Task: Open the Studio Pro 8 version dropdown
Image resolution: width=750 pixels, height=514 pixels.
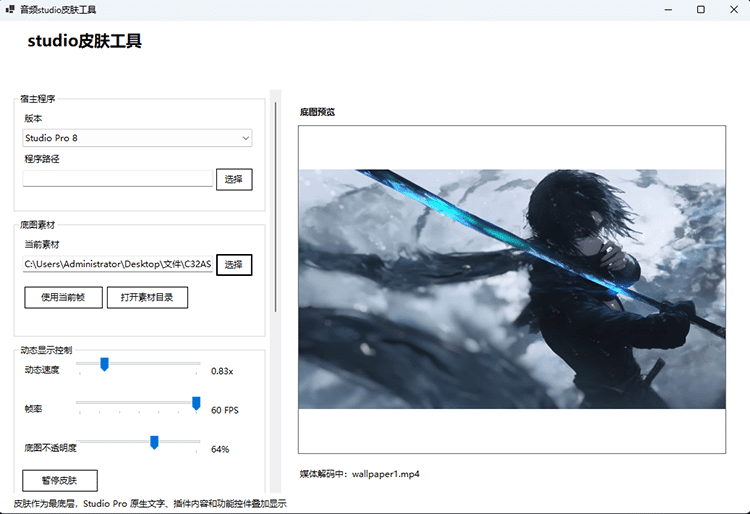Action: [137, 138]
